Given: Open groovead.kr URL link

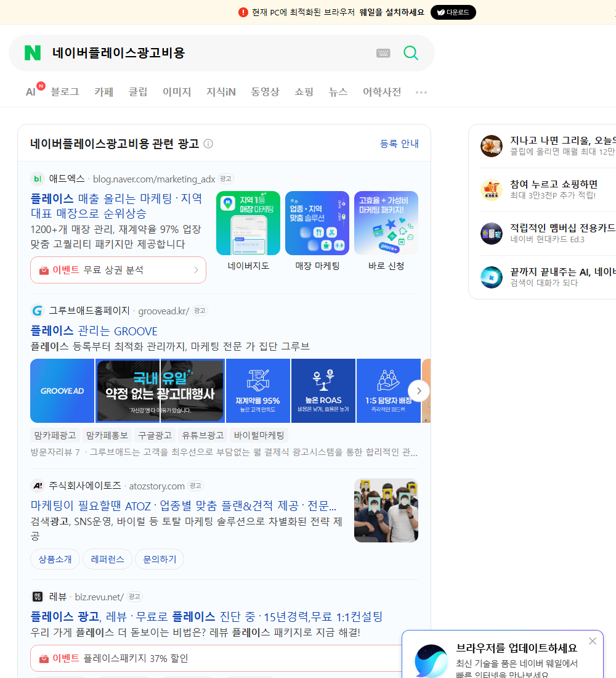Looking at the screenshot, I should click(x=164, y=311).
